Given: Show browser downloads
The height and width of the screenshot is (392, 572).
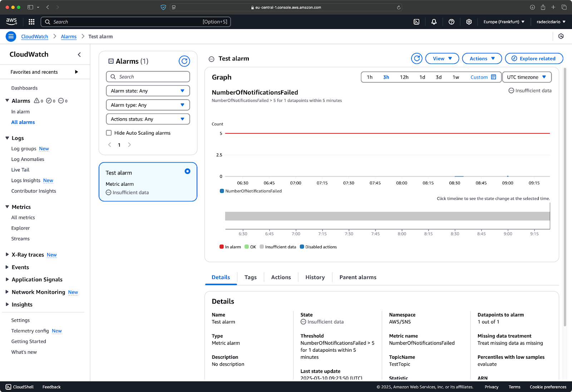Looking at the screenshot, I should coord(532,7).
